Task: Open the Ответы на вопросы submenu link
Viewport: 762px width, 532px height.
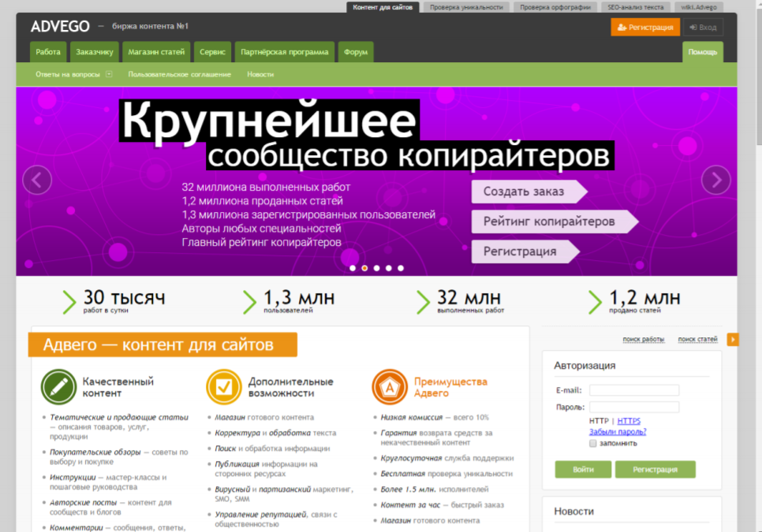Action: pyautogui.click(x=68, y=74)
